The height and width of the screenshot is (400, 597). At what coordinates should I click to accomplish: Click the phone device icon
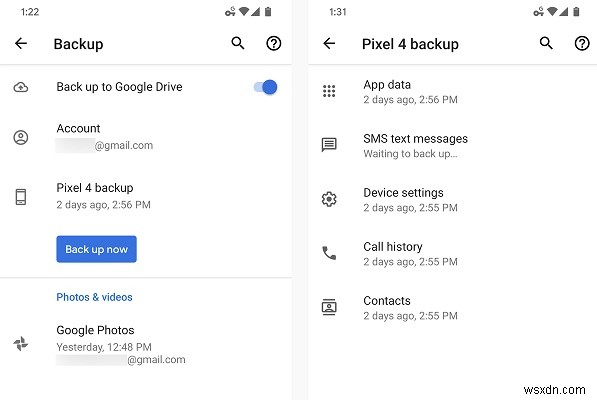tap(21, 197)
